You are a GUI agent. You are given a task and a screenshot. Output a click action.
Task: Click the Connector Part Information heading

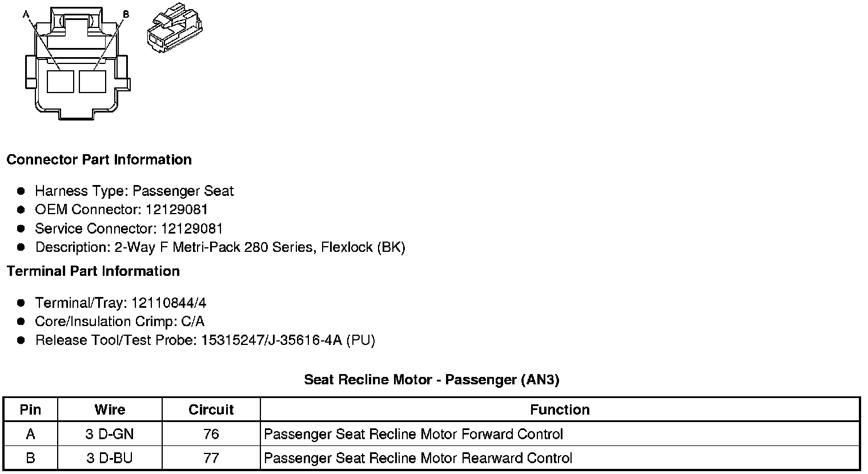tap(99, 160)
